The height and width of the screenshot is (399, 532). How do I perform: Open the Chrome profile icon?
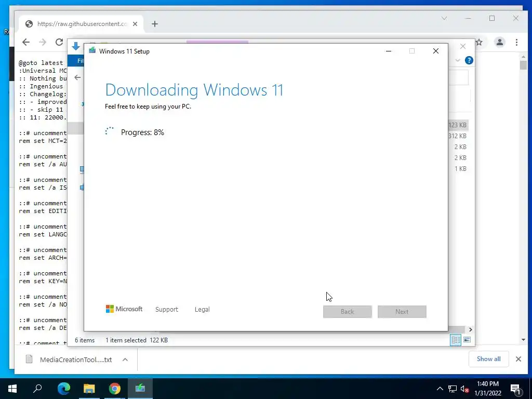tap(499, 42)
